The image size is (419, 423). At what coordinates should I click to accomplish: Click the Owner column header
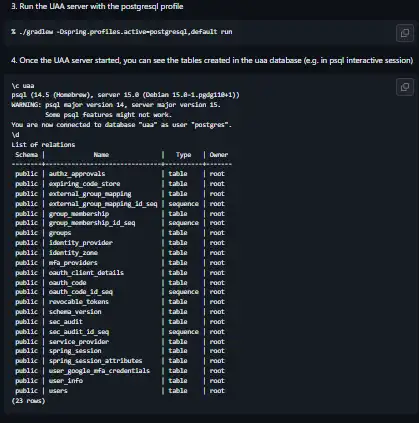219,155
